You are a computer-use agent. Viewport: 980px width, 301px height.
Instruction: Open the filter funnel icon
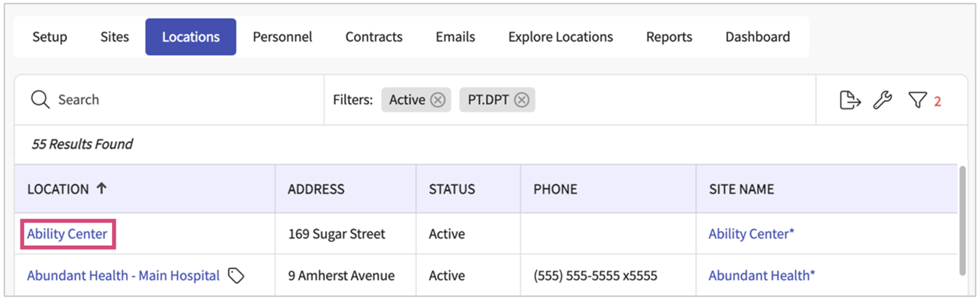[917, 100]
